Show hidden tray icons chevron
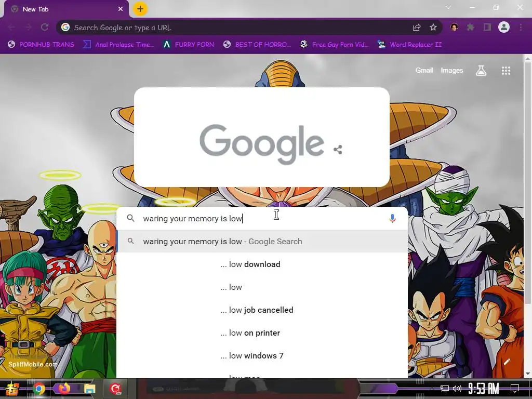Viewport: 532px width, 399px height. [432, 389]
